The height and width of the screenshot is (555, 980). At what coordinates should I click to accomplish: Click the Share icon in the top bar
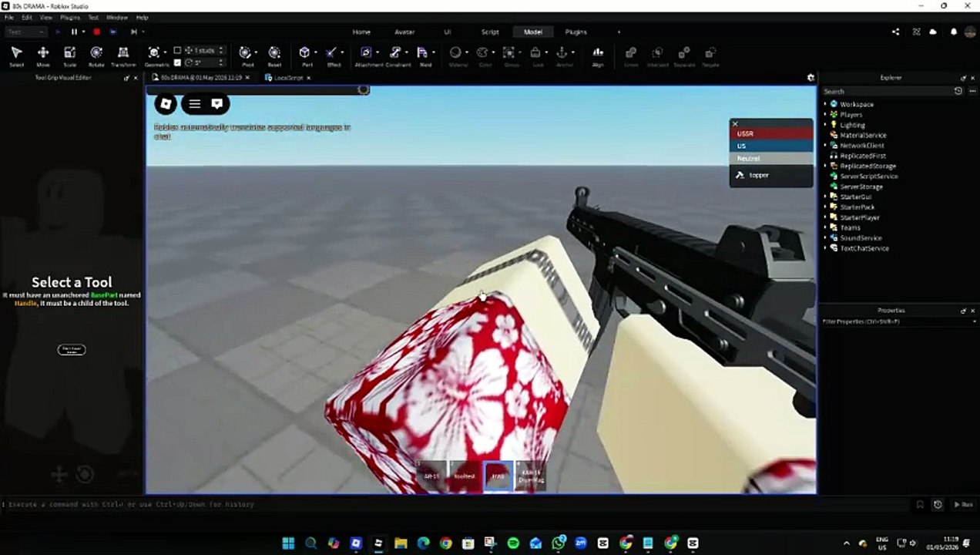tap(895, 32)
